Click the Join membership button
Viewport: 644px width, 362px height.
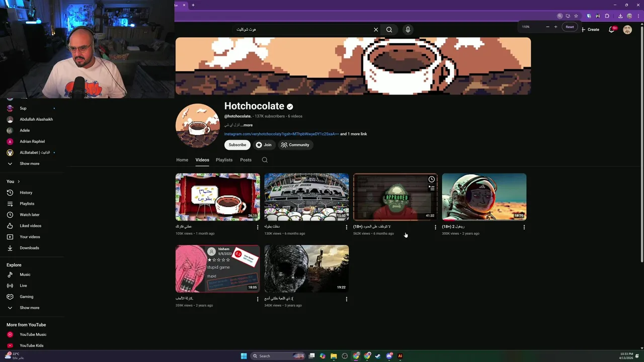tap(264, 145)
